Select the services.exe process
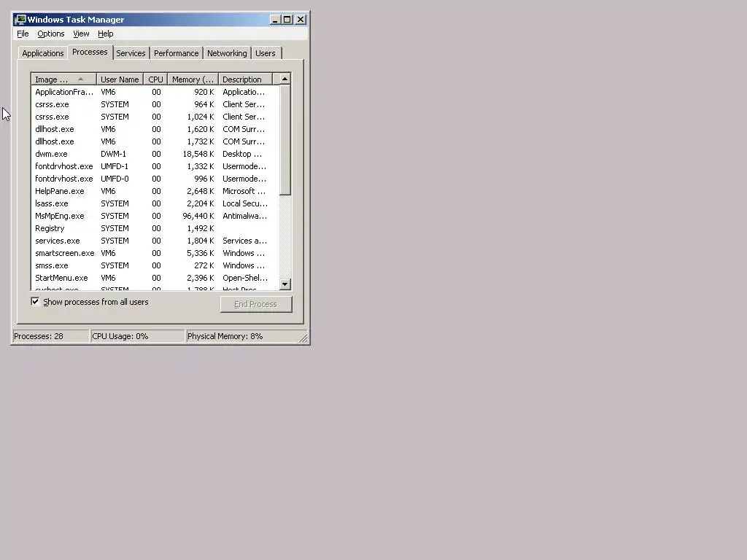 (155, 241)
